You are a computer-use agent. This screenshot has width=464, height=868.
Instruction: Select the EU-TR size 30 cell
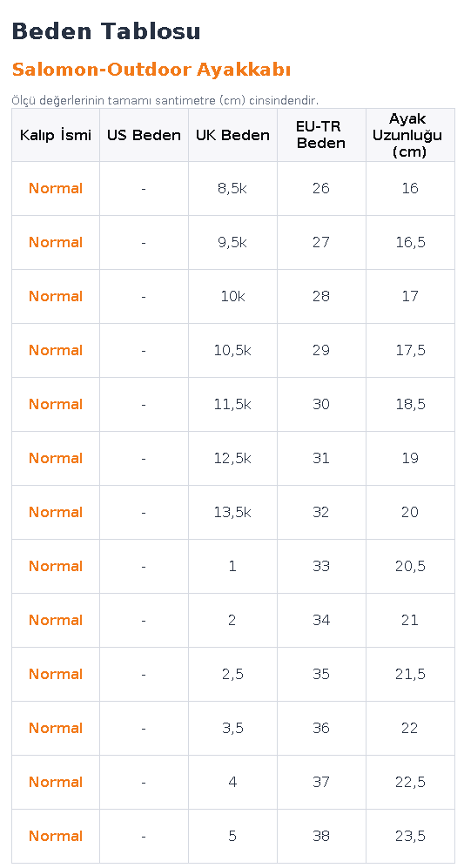tap(321, 404)
